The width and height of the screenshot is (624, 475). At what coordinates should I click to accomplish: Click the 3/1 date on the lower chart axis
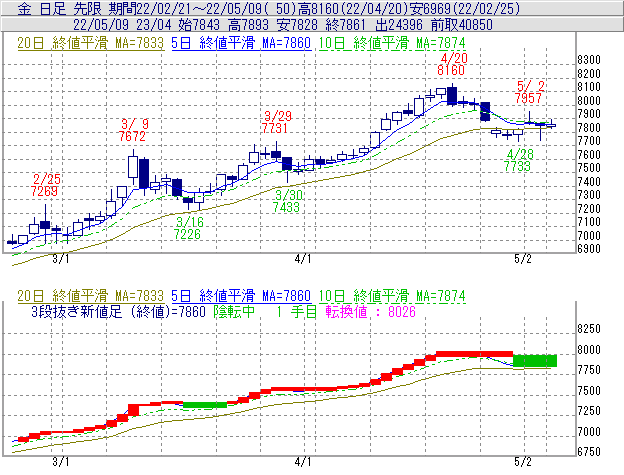point(61,461)
